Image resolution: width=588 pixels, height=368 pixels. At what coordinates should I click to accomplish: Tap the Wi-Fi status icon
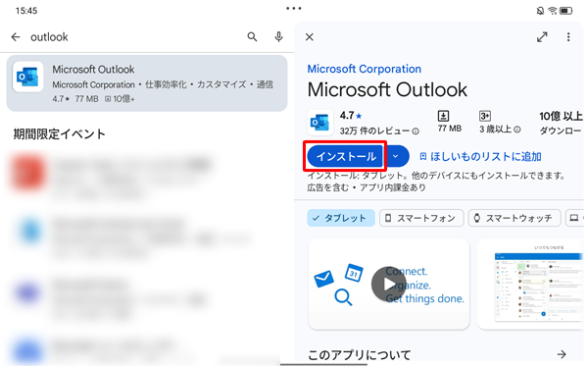click(x=553, y=11)
